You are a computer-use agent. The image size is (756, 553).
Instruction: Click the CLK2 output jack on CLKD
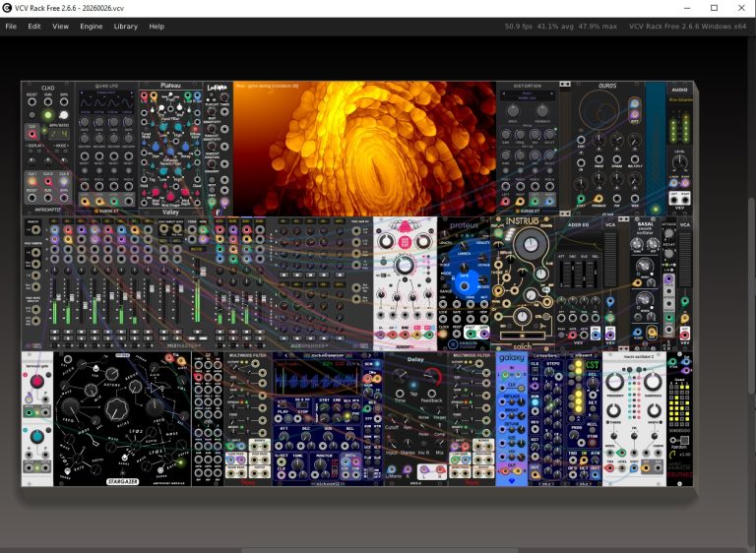tap(47, 181)
